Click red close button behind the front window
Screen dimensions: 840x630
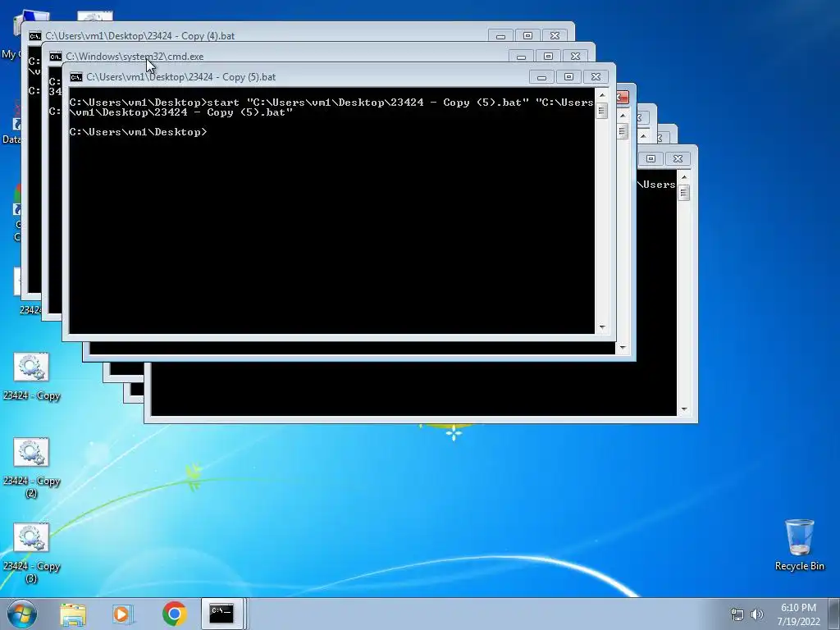pos(623,98)
